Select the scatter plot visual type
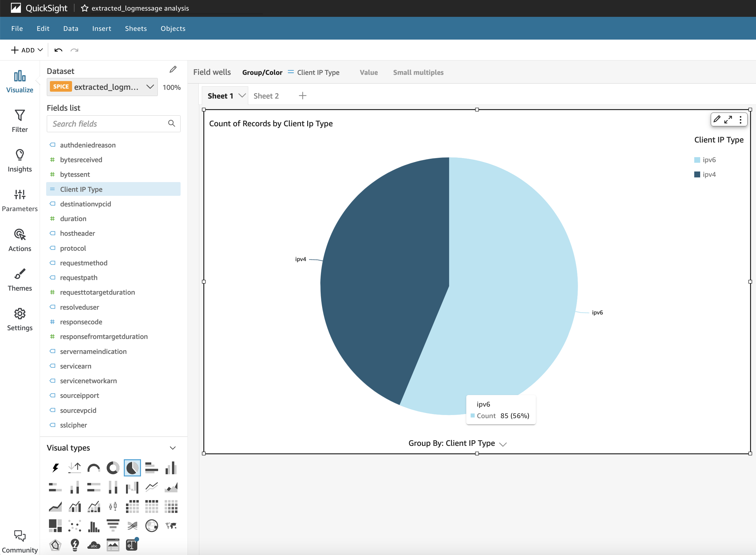 (75, 525)
